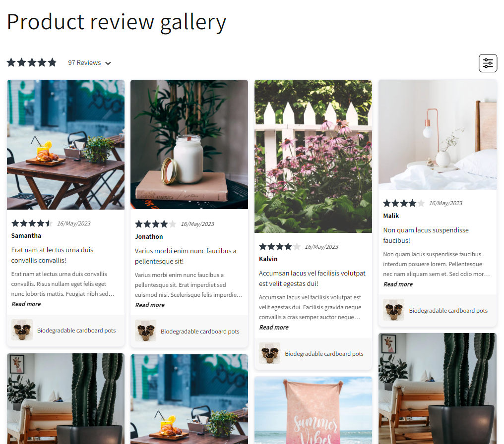Open the cafe table review photo by Samantha
The width and height of the screenshot is (504, 444).
[x=65, y=145]
